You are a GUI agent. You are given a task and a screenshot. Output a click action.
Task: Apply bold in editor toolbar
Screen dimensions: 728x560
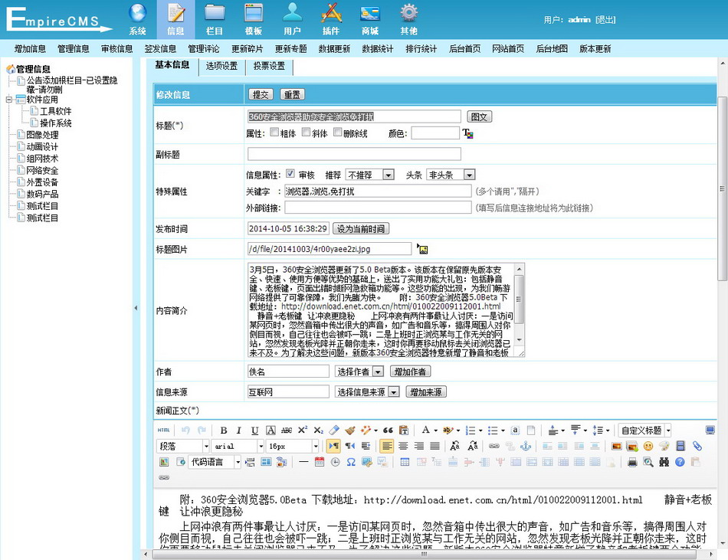223,430
